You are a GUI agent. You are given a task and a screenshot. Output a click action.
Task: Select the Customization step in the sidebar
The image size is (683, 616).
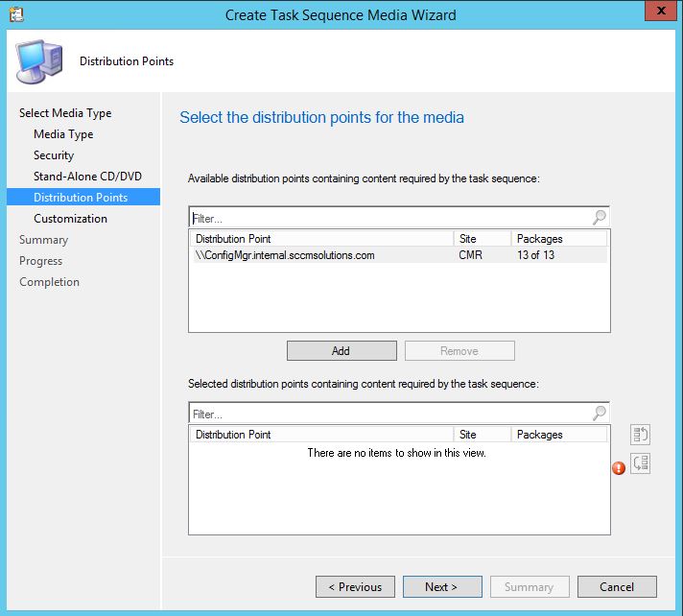point(70,219)
